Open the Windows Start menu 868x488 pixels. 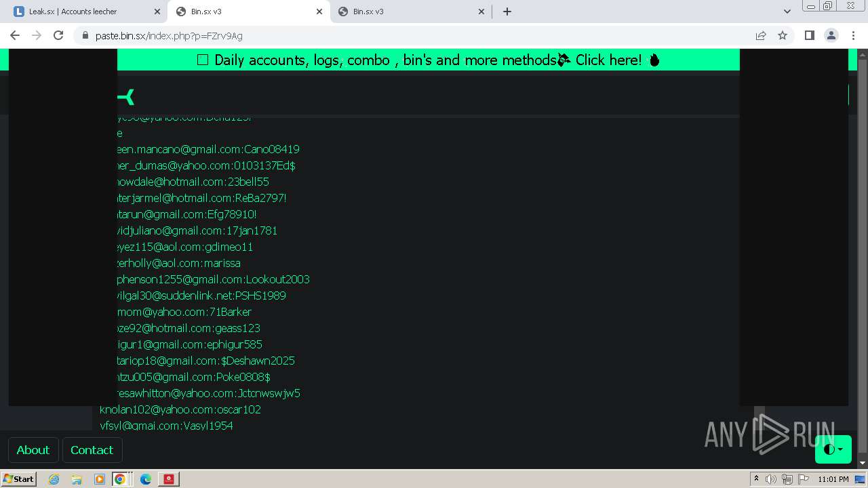click(x=19, y=479)
